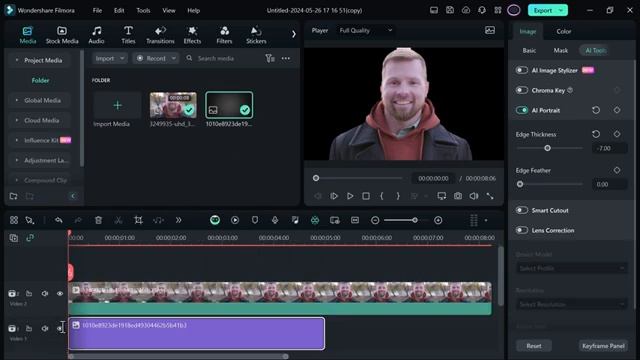640x360 pixels.
Task: Open the Audio library
Action: tap(96, 35)
